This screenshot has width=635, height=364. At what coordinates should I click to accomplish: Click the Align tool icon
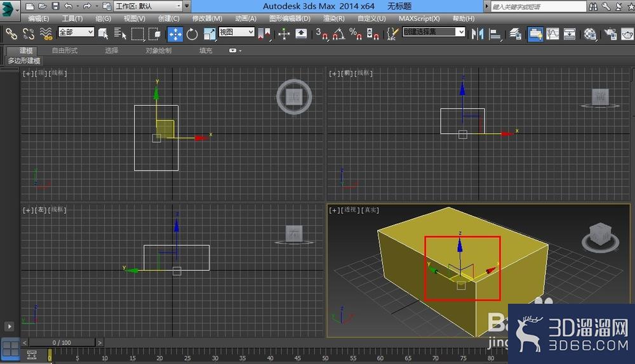tap(495, 34)
